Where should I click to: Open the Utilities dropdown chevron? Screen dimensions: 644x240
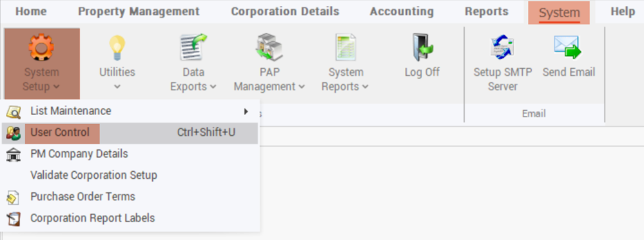(117, 87)
